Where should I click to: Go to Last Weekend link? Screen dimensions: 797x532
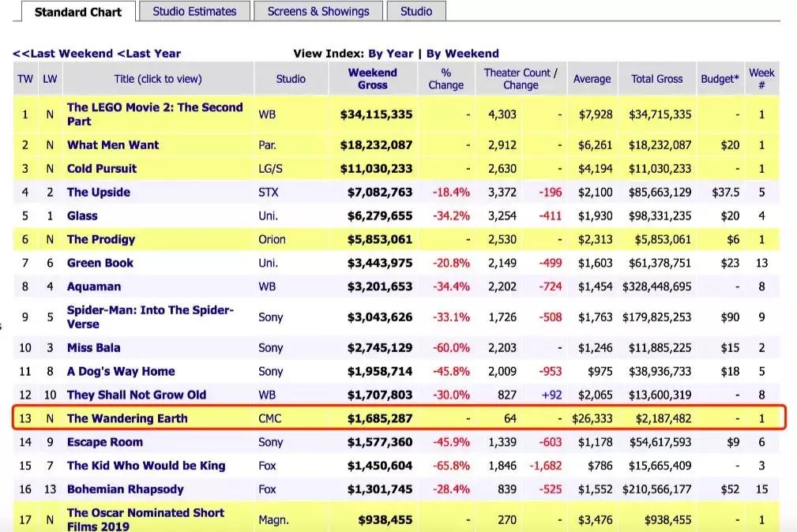(x=62, y=54)
